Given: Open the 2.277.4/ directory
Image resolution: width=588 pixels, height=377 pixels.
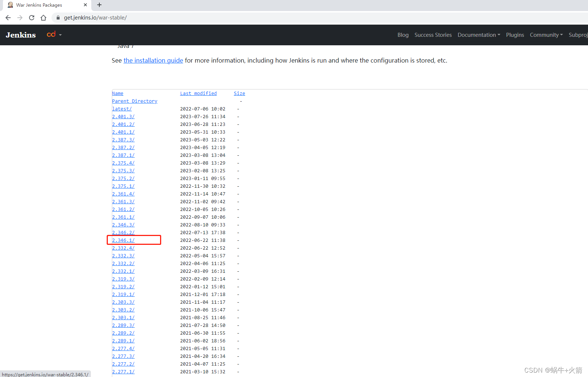Looking at the screenshot, I should (x=123, y=349).
